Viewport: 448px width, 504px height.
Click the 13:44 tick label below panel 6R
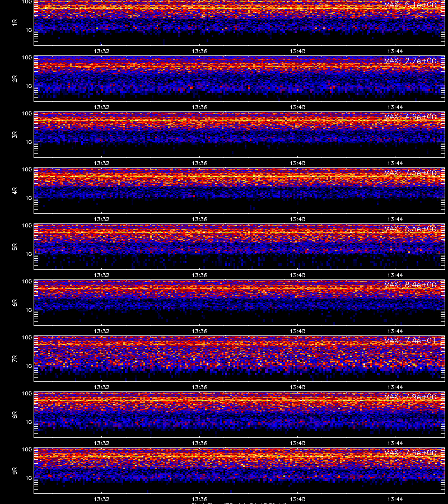pyautogui.click(x=395, y=331)
